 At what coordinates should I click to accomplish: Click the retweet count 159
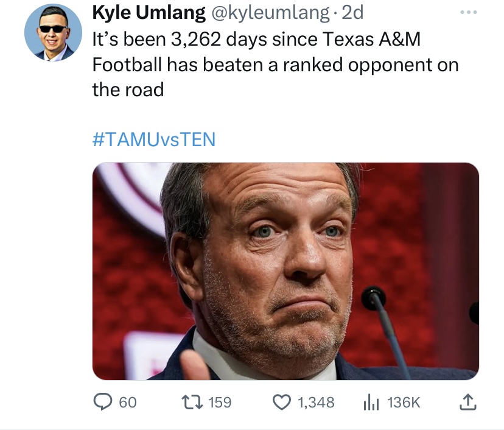[x=219, y=403]
